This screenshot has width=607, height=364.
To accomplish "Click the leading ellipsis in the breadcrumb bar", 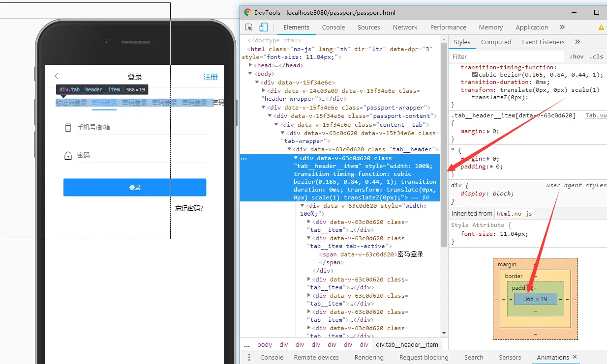I will point(247,345).
